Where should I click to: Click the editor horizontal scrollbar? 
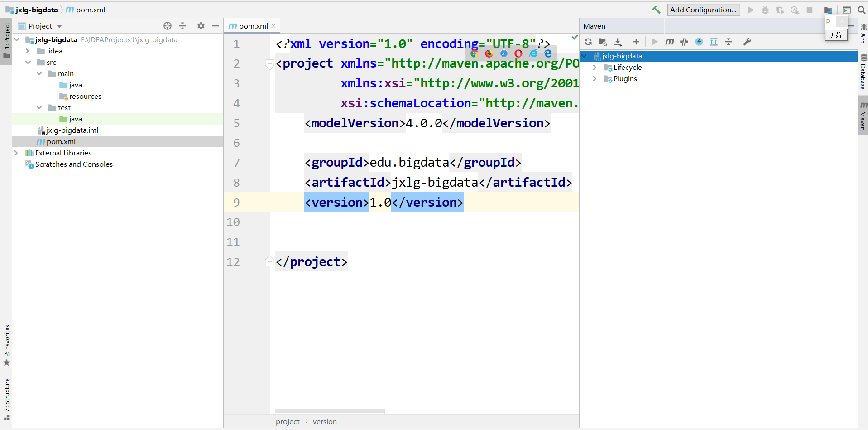click(330, 411)
